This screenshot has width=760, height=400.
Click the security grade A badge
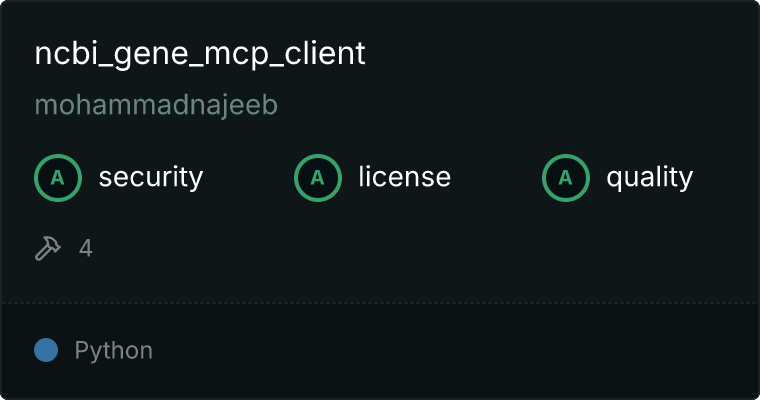(58, 178)
